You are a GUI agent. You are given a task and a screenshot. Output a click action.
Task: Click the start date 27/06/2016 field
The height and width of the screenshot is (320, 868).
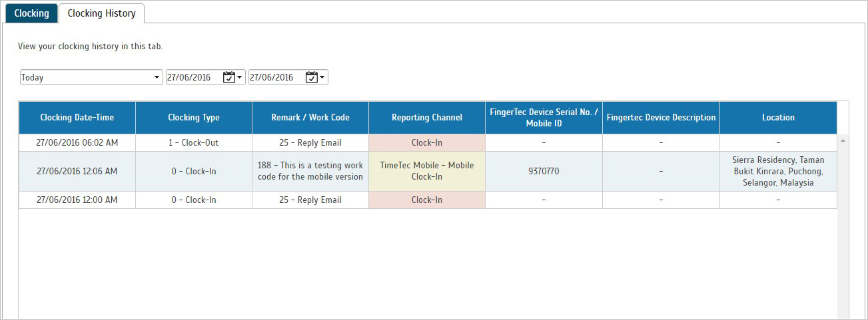click(193, 77)
